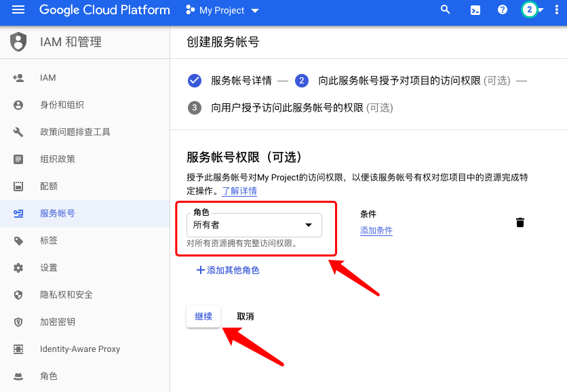This screenshot has height=392, width=567.
Task: Click the 身份和组织 person icon
Action: click(x=18, y=105)
